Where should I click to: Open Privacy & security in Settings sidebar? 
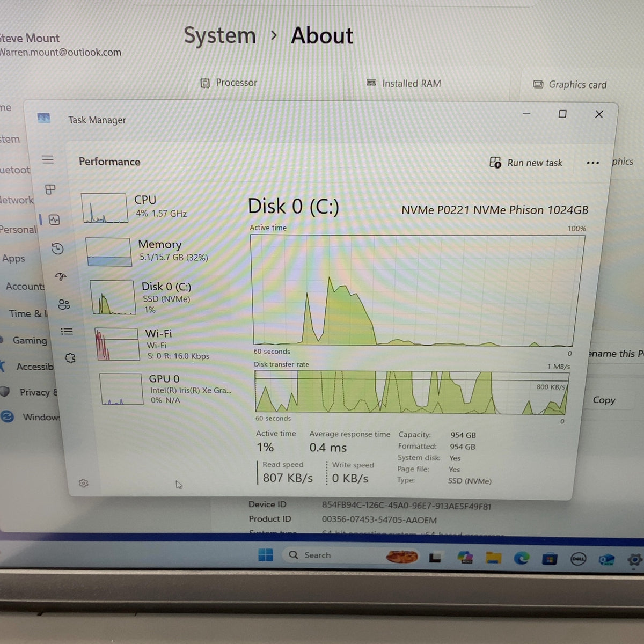coord(30,392)
